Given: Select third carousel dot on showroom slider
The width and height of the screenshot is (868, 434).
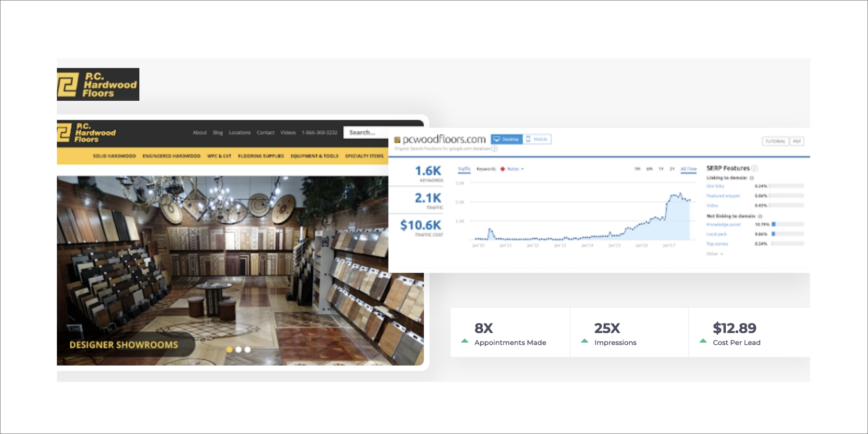Looking at the screenshot, I should pos(247,350).
